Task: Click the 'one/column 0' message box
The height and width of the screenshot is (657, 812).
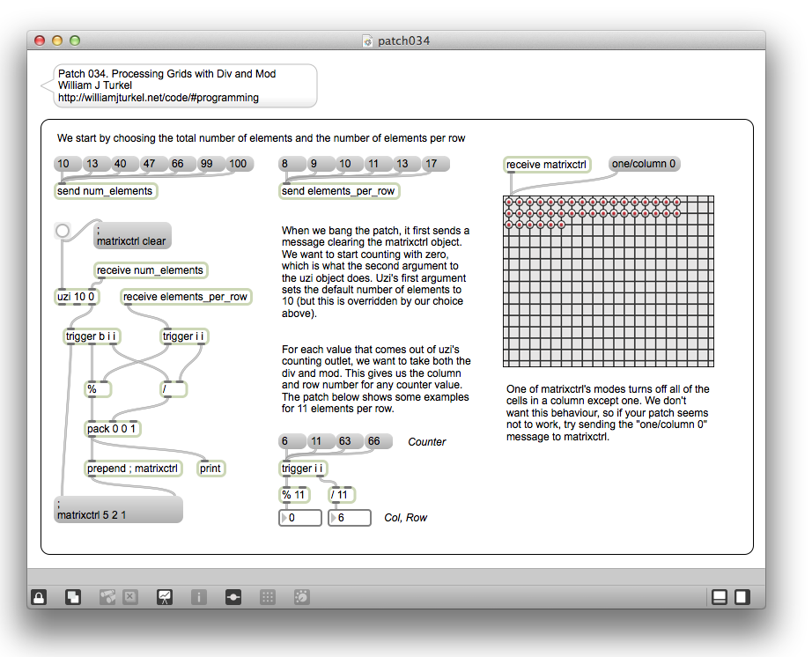Action: (x=644, y=164)
